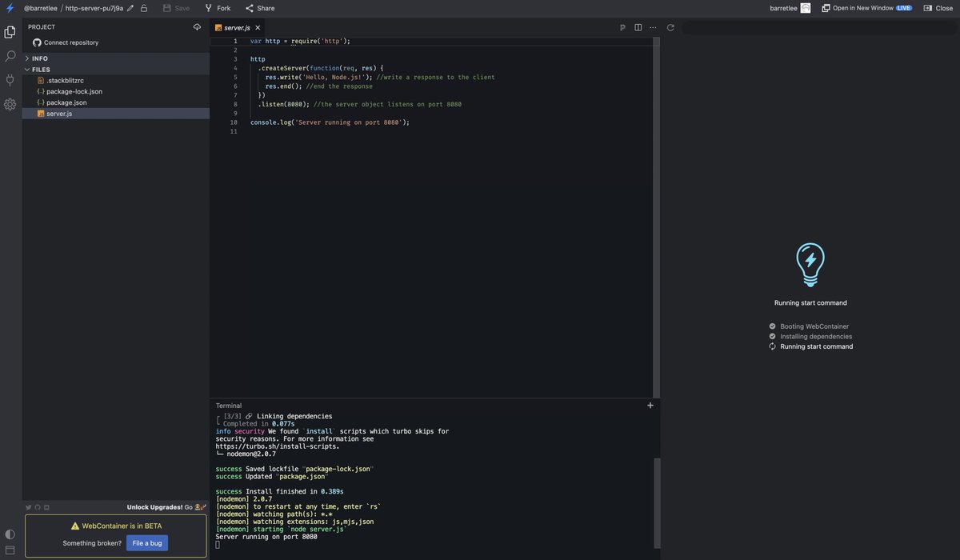Image resolution: width=960 pixels, height=560 pixels.
Task: Click the StackBlitz lightning bolt logo
Action: point(10,8)
